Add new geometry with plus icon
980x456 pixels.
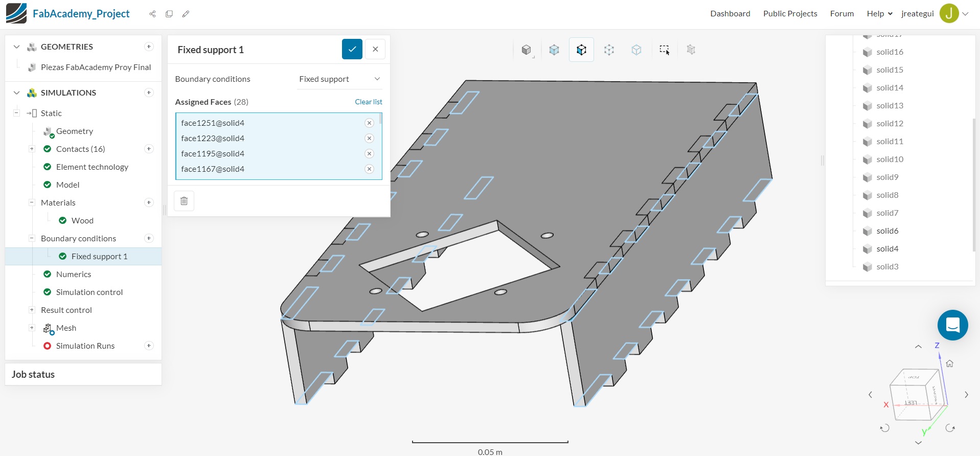[149, 47]
